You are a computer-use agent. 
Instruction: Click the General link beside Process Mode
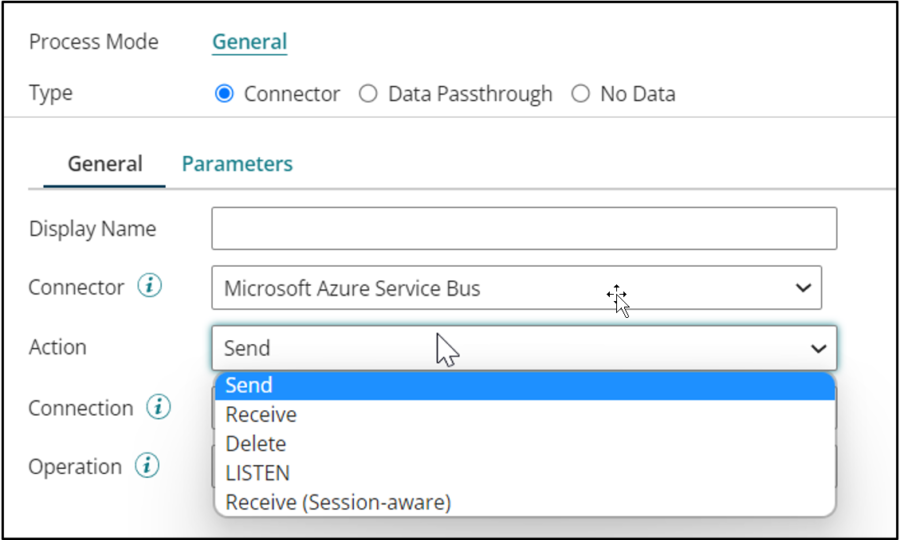point(249,42)
